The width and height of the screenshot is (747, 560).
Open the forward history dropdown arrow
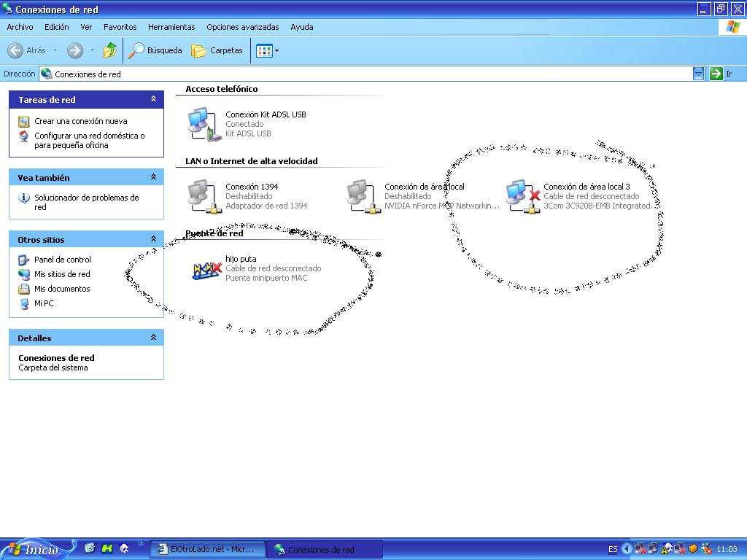(x=92, y=50)
